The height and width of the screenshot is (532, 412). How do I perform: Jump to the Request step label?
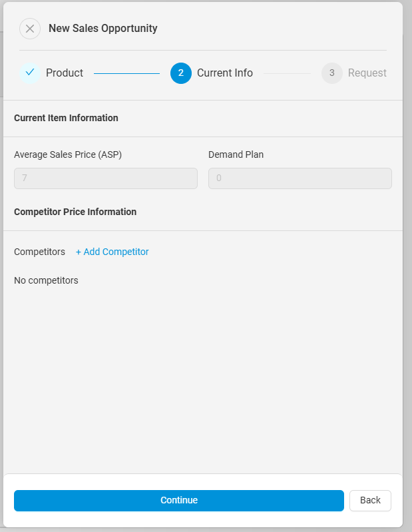[x=367, y=73]
